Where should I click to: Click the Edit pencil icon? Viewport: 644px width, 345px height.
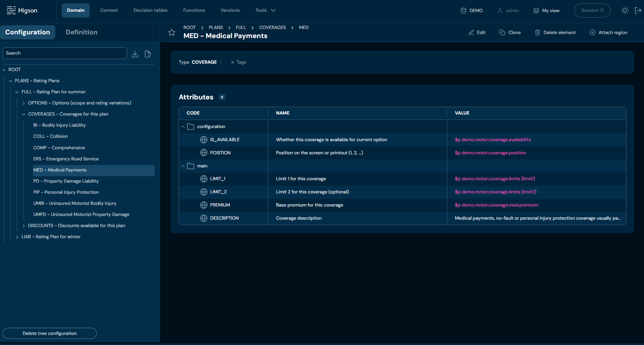pyautogui.click(x=471, y=32)
